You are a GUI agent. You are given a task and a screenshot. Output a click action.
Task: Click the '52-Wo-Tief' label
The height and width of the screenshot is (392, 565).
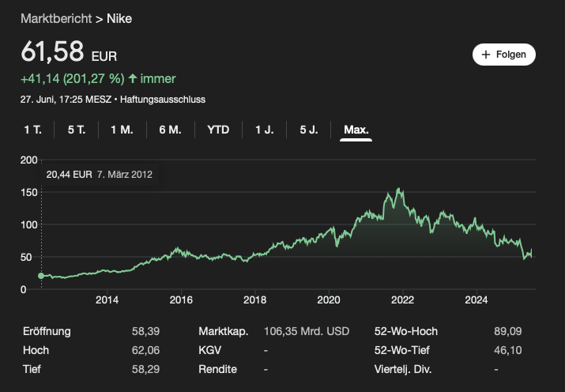402,350
